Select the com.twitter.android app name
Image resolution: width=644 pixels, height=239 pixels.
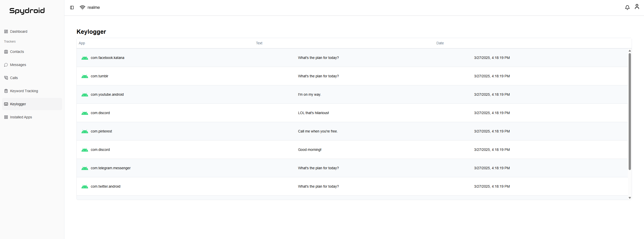[x=106, y=186]
